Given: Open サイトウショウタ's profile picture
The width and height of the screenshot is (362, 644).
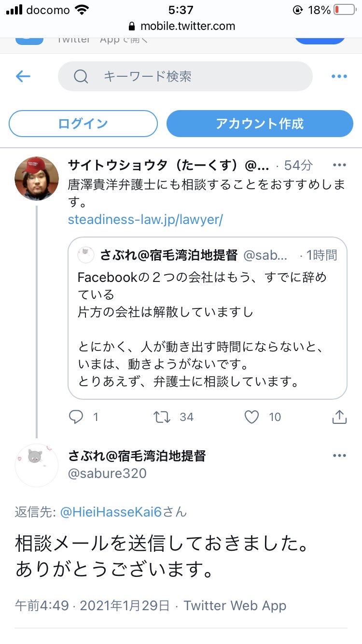Looking at the screenshot, I should (37, 178).
